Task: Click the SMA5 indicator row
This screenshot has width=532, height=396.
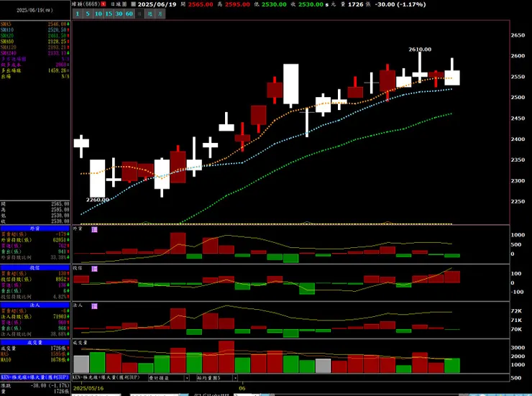Action: click(35, 24)
